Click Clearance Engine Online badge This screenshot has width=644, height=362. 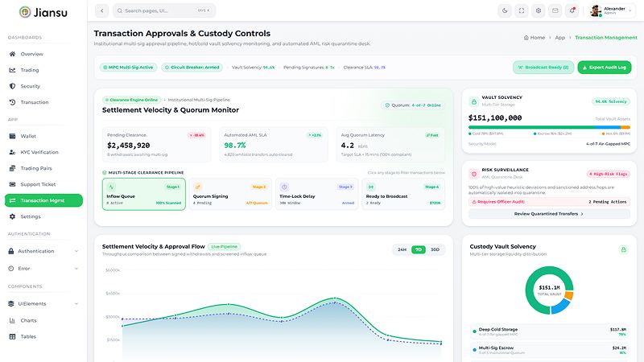[131, 100]
